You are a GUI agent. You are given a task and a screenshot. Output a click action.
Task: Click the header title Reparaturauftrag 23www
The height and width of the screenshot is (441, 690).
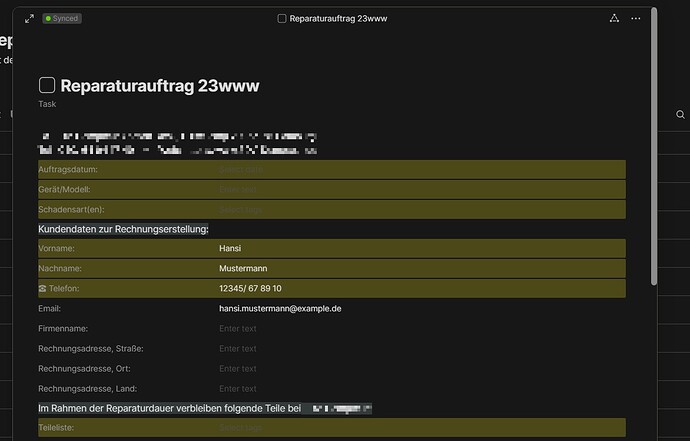338,18
